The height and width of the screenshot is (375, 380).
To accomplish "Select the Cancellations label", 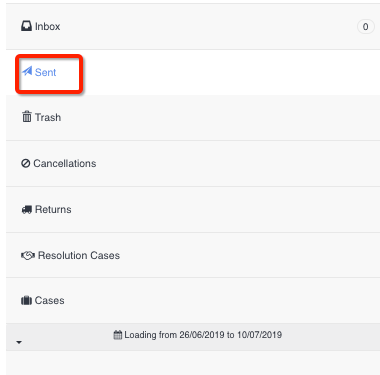I will [x=65, y=163].
